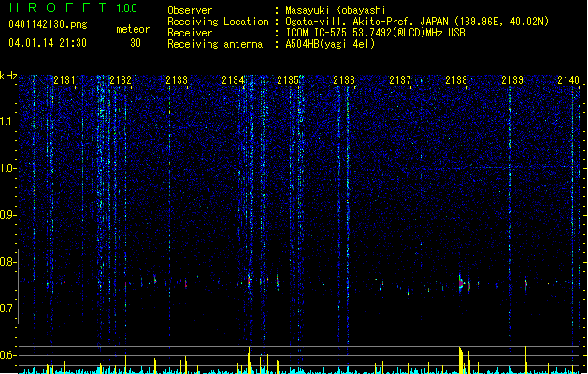Select the filename 0401142130.png
This screenshot has width=588, height=374.
click(x=48, y=24)
